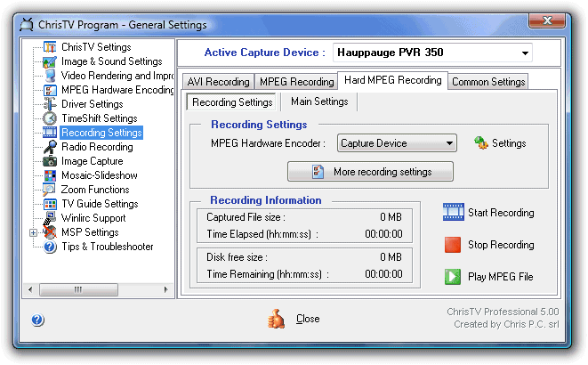This screenshot has width=588, height=365.
Task: Click the thumbs-up Close icon
Action: (x=276, y=319)
